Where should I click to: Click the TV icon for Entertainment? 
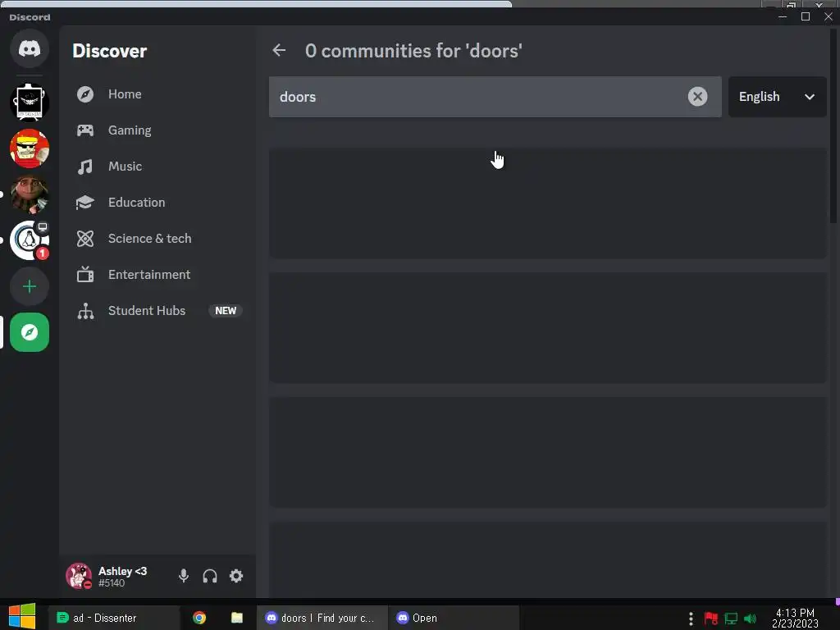pos(85,274)
